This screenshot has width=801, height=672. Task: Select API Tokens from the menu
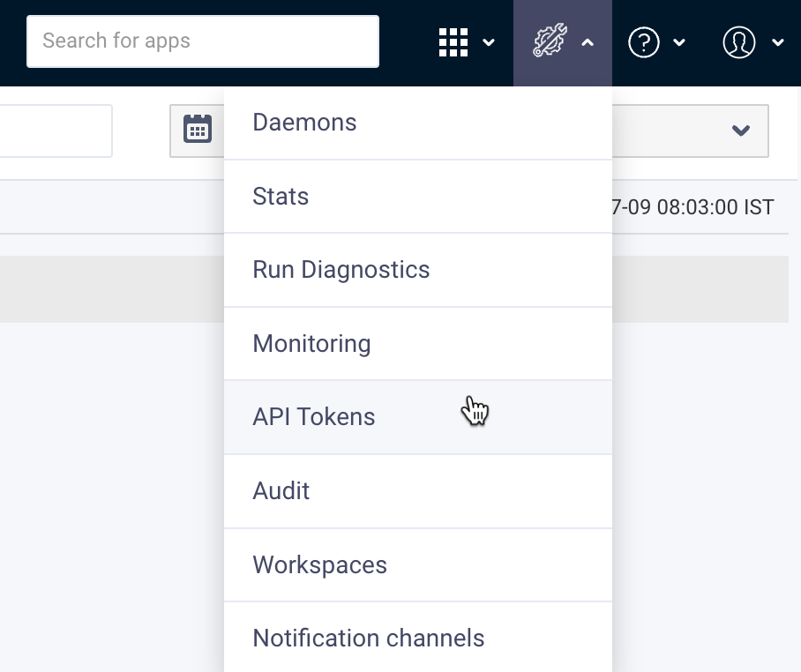point(313,416)
